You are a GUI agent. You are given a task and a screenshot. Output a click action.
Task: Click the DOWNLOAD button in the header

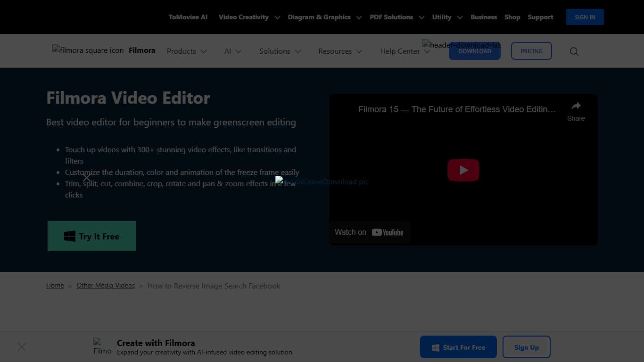tap(475, 51)
